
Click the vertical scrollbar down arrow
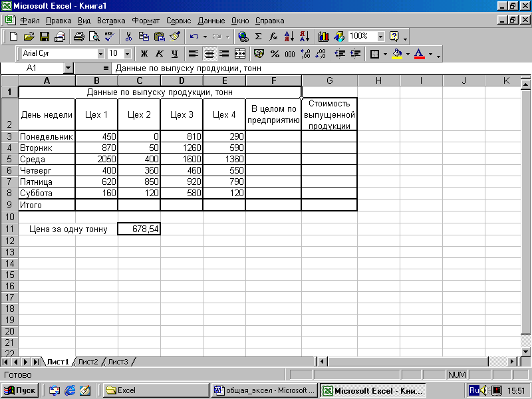point(525,352)
